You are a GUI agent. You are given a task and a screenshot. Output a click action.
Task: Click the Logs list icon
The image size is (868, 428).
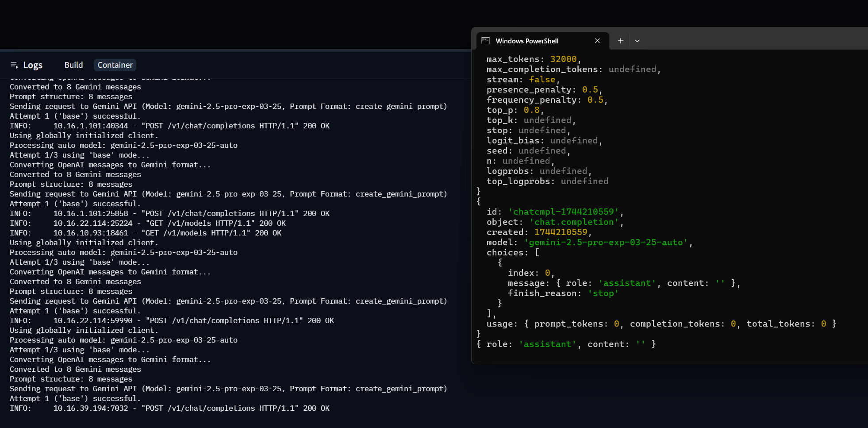pos(14,65)
